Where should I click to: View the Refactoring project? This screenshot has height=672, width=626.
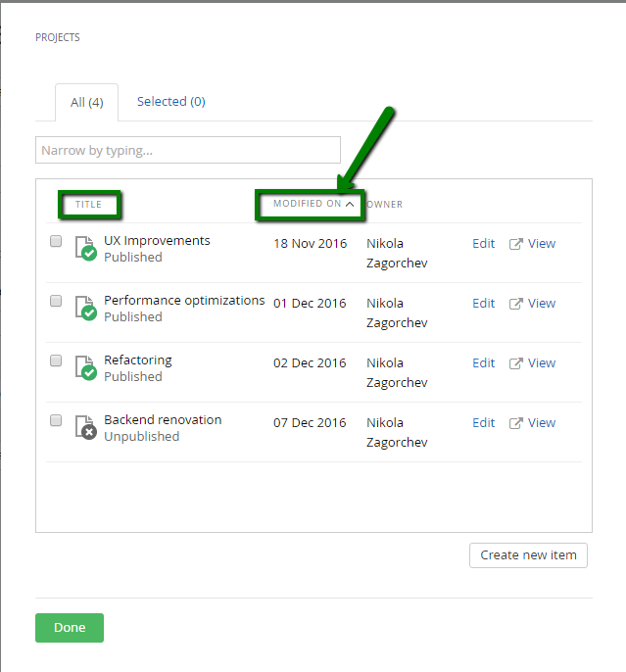[x=542, y=363]
